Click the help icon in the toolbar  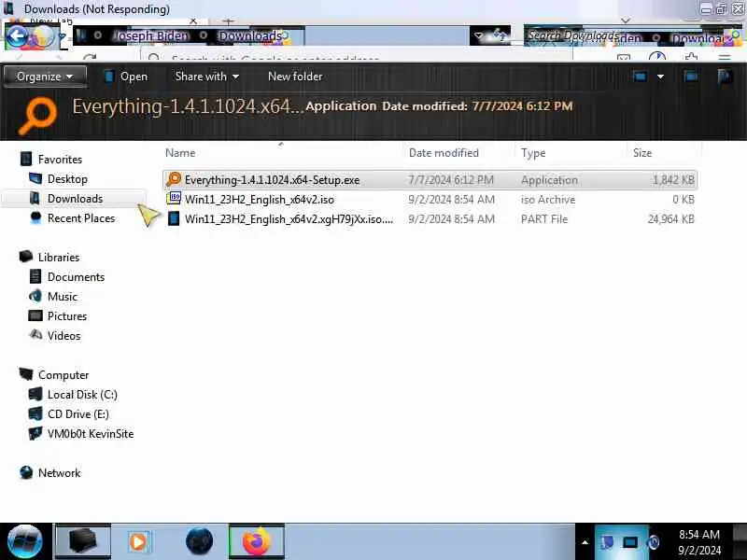725,77
